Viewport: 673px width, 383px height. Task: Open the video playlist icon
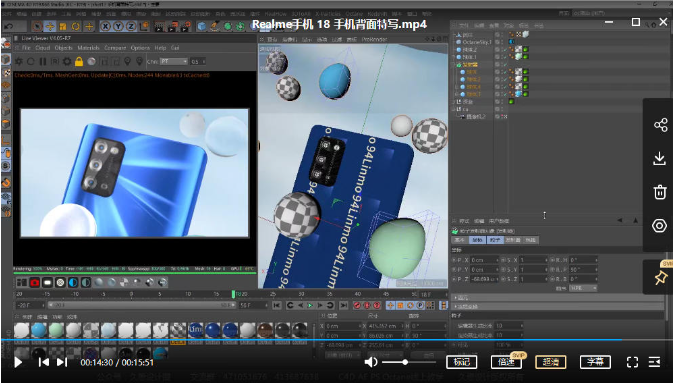point(655,362)
